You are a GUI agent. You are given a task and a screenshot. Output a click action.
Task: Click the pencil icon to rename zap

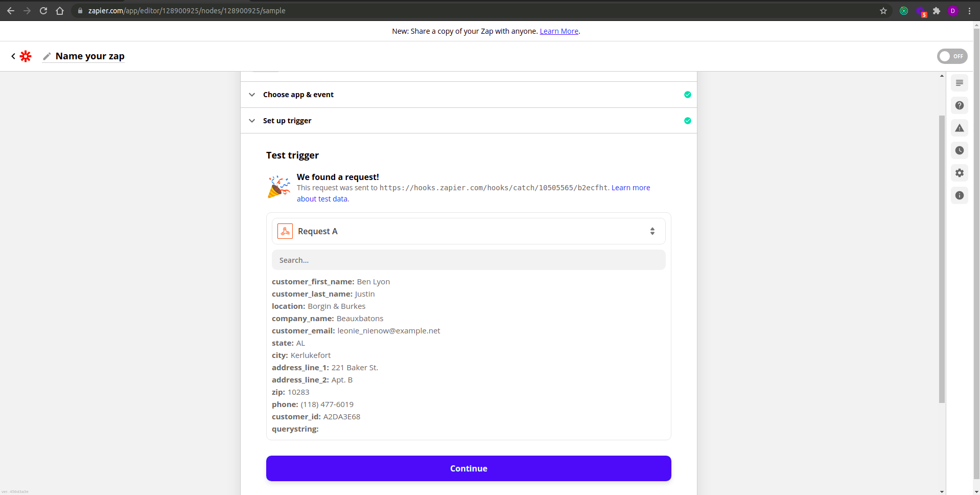pos(46,56)
